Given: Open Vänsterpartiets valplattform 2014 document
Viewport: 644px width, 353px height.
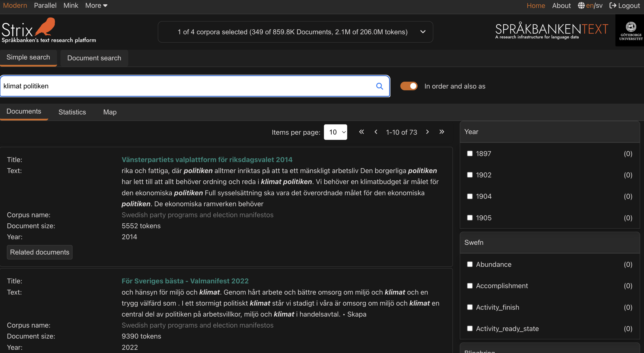Looking at the screenshot, I should (207, 160).
